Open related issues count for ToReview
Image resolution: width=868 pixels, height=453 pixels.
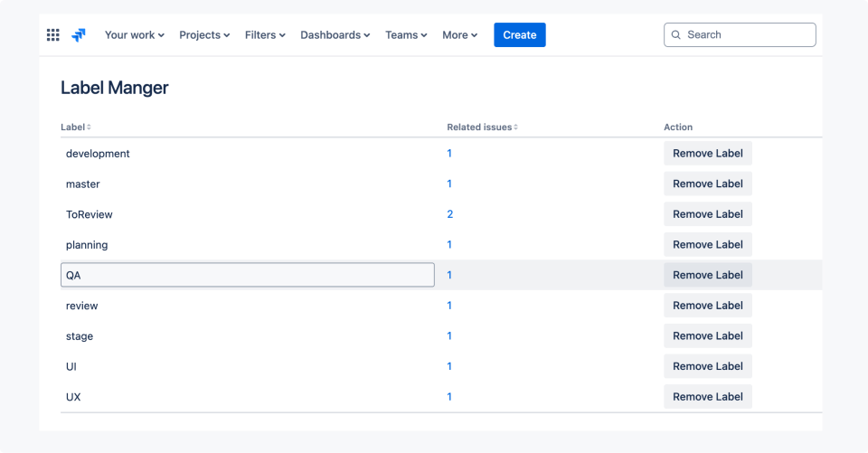click(449, 214)
